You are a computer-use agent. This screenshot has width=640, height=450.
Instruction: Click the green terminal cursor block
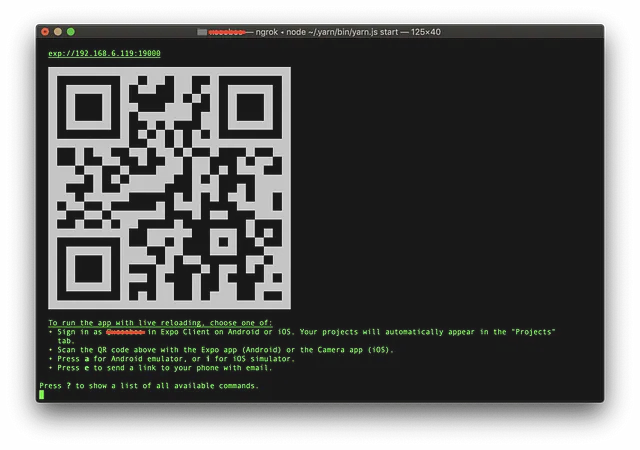point(42,395)
